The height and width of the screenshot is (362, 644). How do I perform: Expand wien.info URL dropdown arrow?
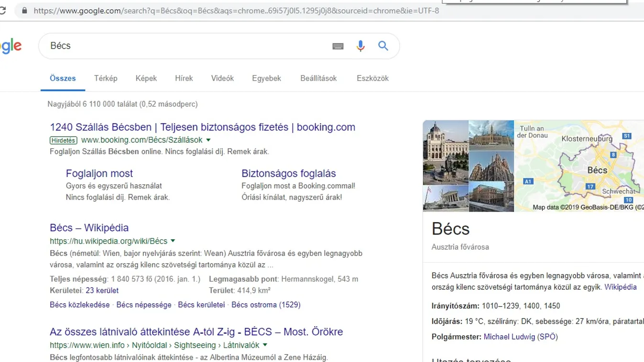click(x=265, y=345)
